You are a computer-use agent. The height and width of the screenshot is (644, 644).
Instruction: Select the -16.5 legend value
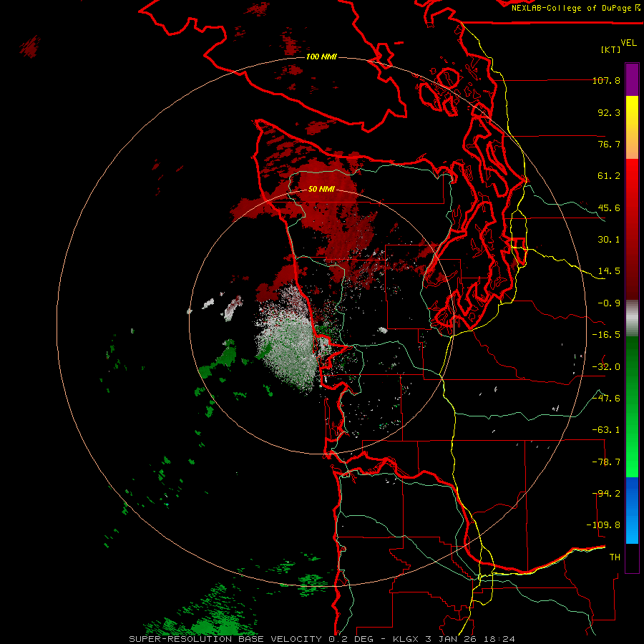pos(606,335)
